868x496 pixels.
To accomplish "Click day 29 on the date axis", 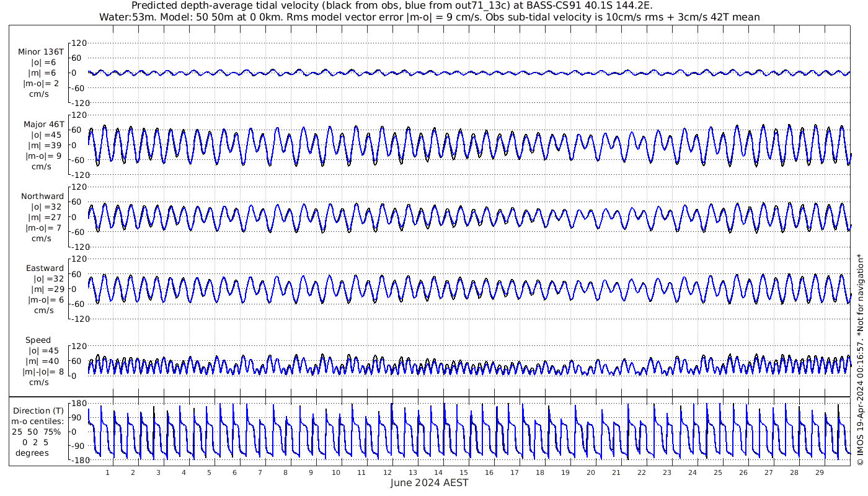I will click(820, 472).
